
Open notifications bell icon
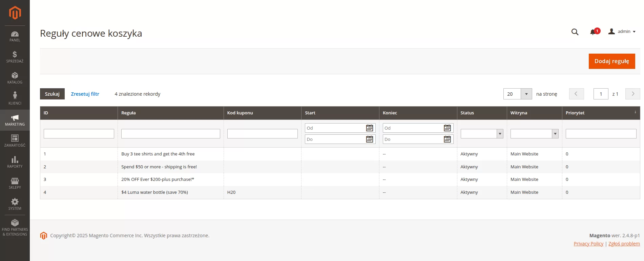[593, 32]
